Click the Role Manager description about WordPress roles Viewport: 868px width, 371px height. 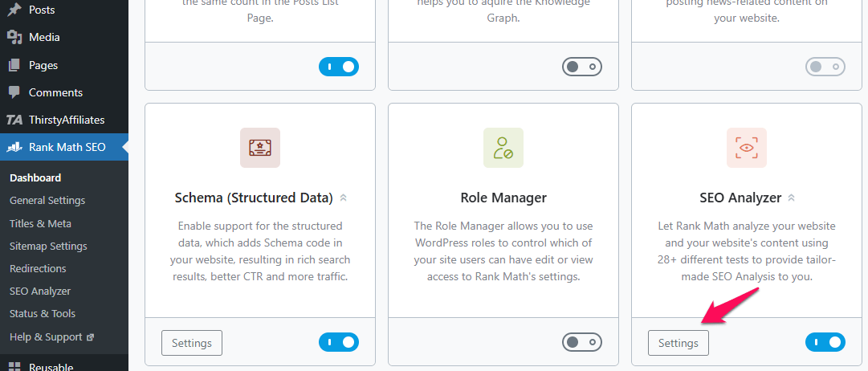[x=503, y=251]
